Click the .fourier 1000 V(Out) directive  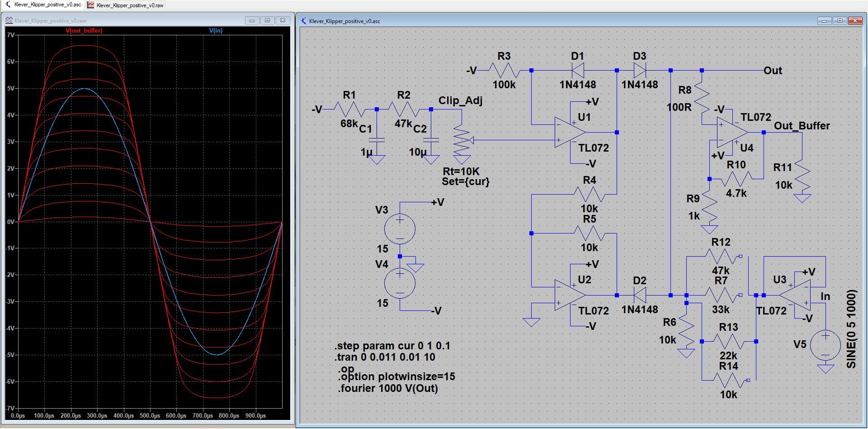click(x=388, y=388)
